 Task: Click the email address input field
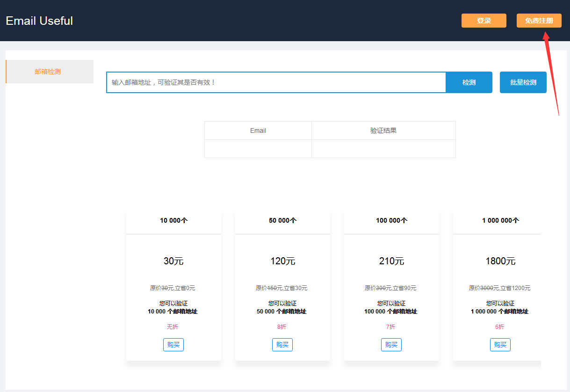click(276, 82)
